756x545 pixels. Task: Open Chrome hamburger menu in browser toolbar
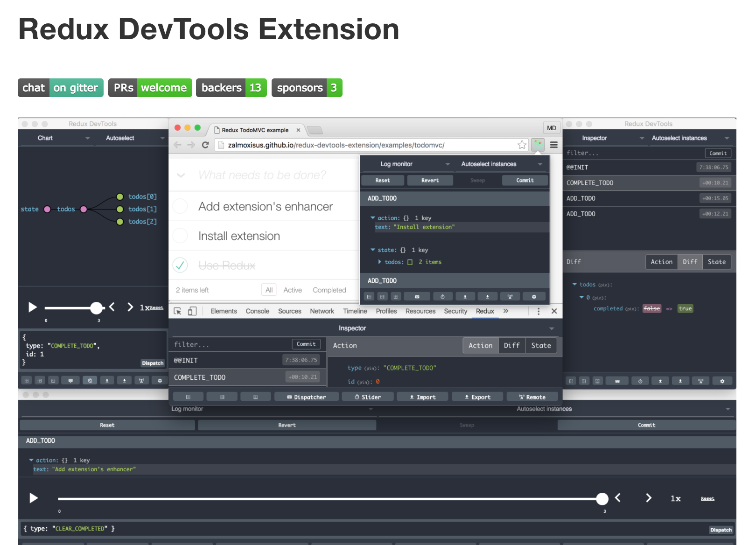(x=554, y=145)
